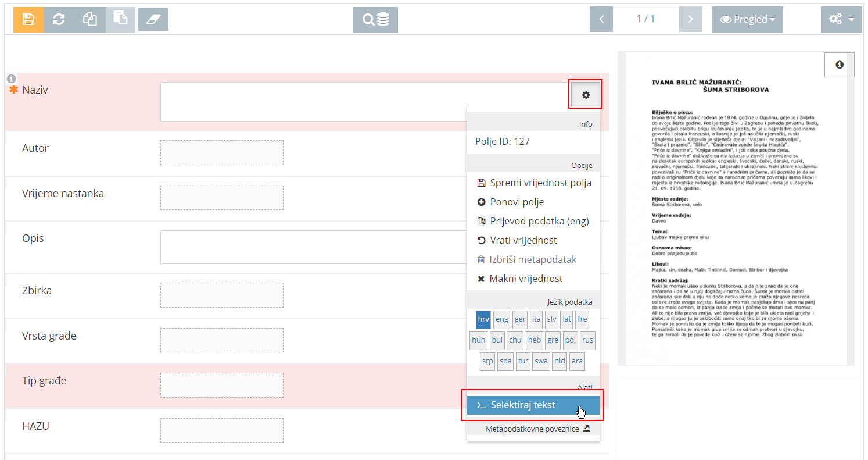Click the previous page arrow button

pos(601,19)
